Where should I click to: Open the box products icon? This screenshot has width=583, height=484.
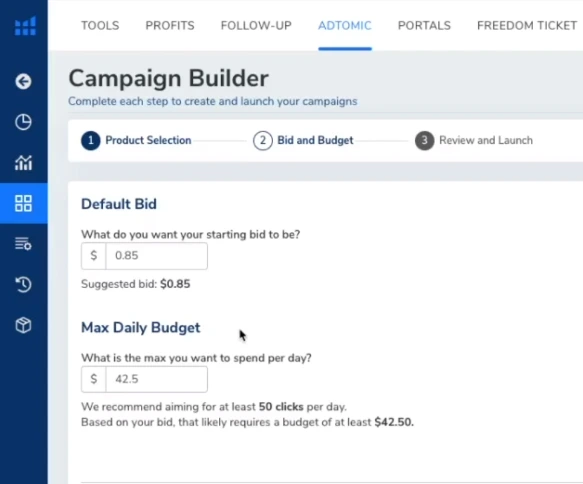(x=23, y=325)
